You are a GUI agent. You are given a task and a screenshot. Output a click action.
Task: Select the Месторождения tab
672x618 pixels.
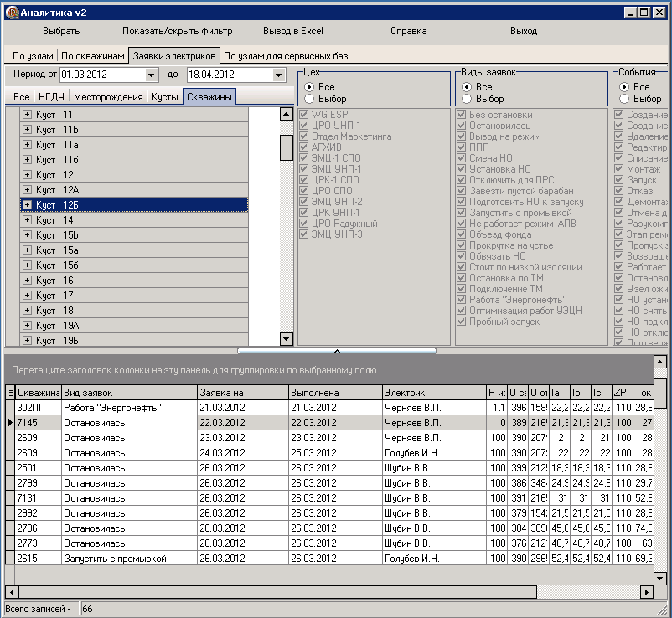click(108, 97)
